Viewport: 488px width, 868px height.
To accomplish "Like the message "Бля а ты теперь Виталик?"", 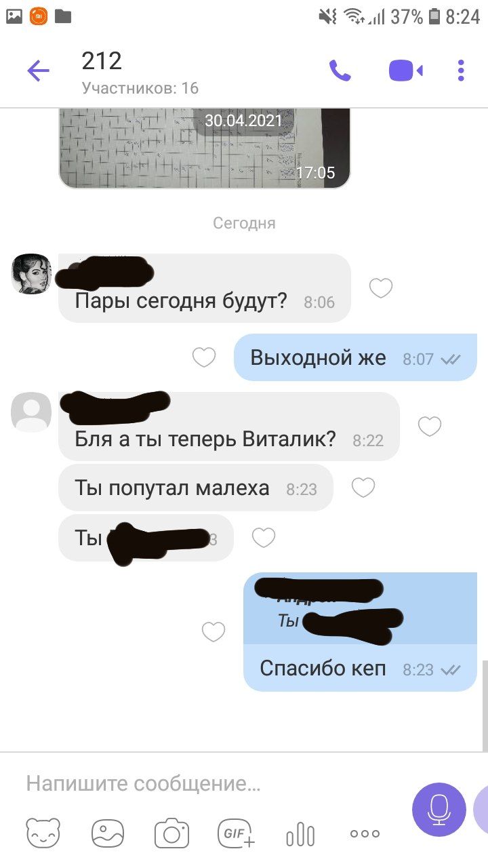I will (x=430, y=427).
